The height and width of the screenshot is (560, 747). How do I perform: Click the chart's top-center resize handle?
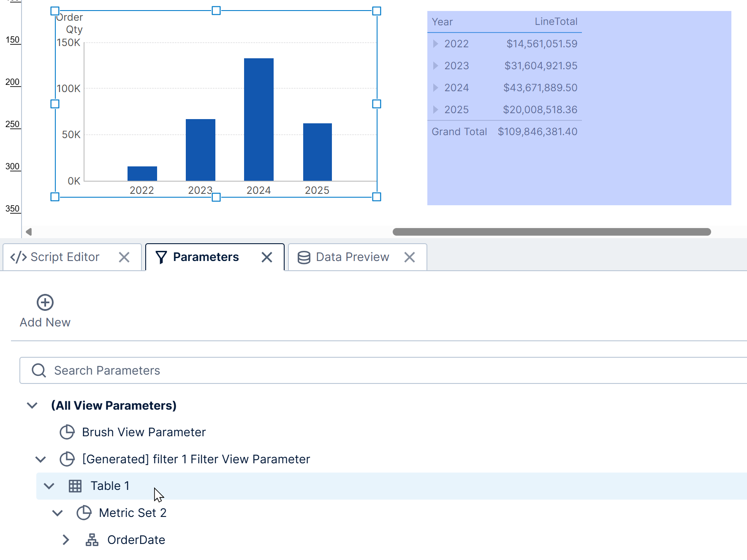pyautogui.click(x=216, y=11)
